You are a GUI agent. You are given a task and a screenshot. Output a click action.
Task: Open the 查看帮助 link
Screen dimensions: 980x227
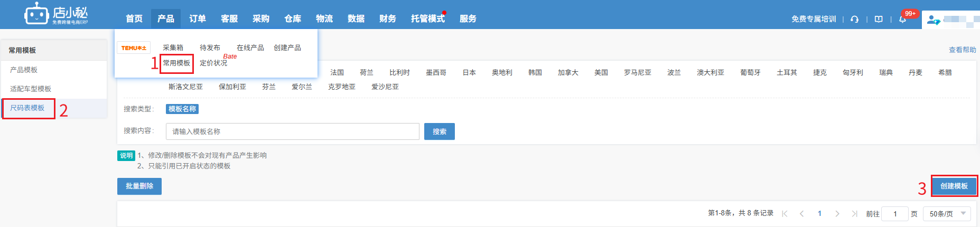pyautogui.click(x=962, y=50)
